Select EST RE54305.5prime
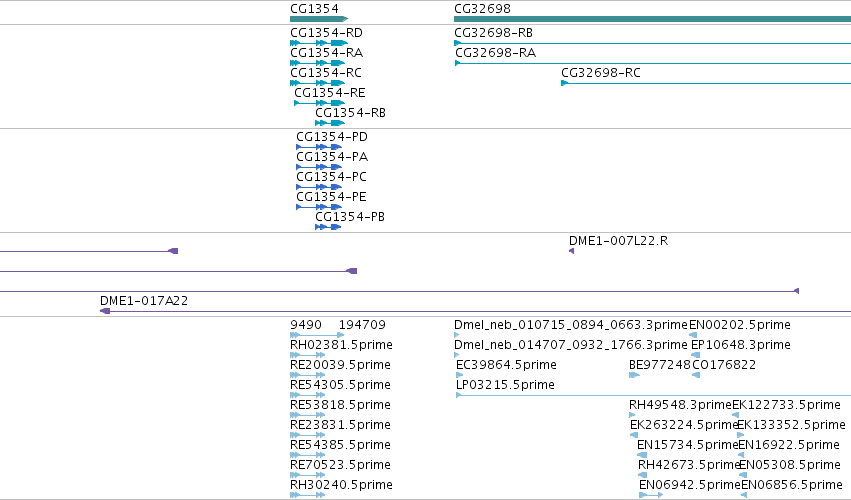 340,385
